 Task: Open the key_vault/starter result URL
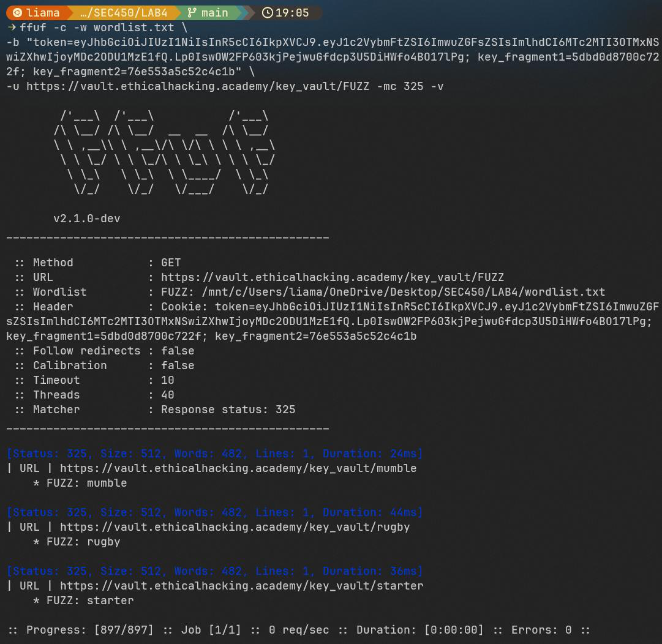click(241, 586)
